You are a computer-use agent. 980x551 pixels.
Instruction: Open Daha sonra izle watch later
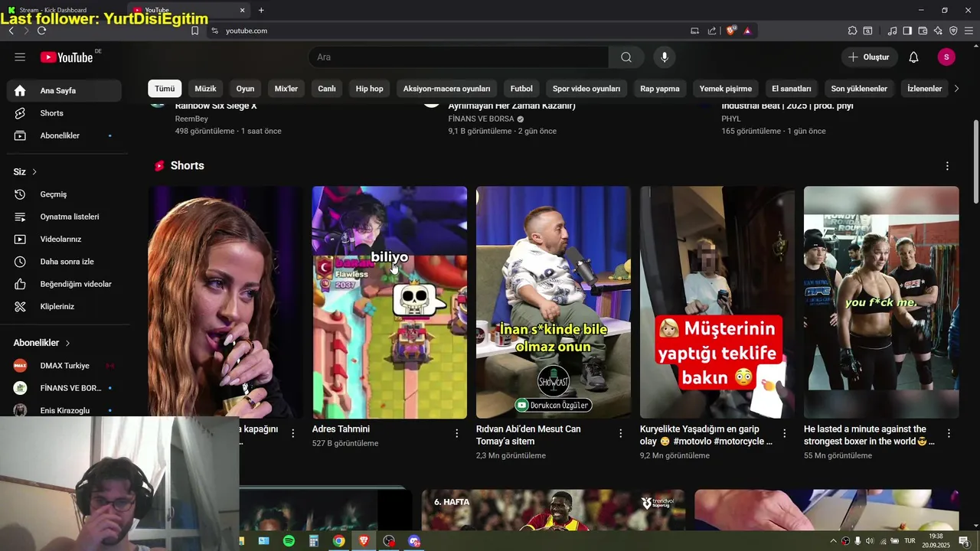(64, 262)
